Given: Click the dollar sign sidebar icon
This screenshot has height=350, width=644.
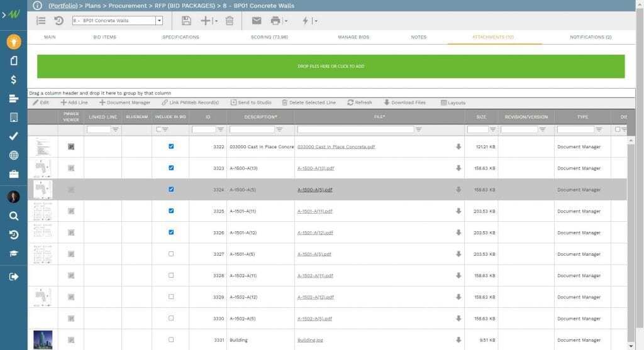Looking at the screenshot, I should [13, 80].
